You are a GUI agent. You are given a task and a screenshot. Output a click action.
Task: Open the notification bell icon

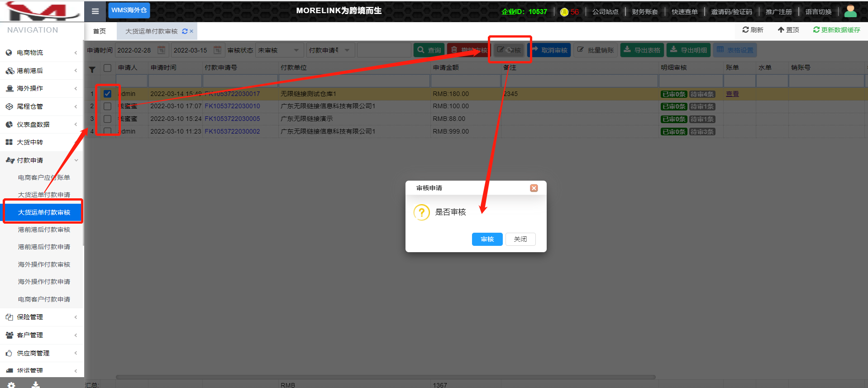pos(564,12)
